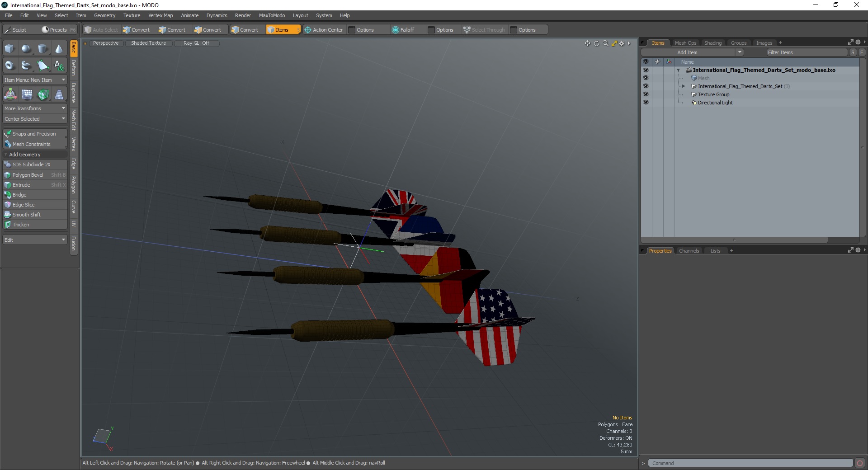Image resolution: width=868 pixels, height=470 pixels.
Task: Select the Text tool icon
Action: 59,66
